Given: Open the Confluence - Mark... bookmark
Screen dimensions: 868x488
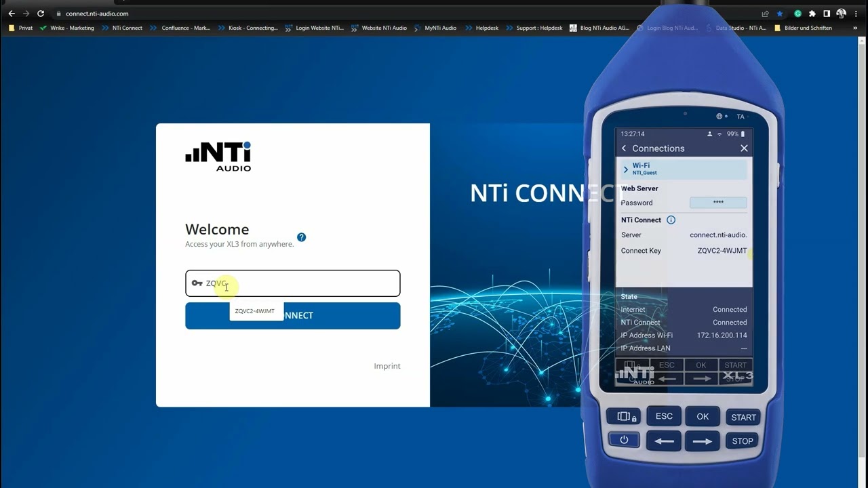Looking at the screenshot, I should (x=181, y=28).
